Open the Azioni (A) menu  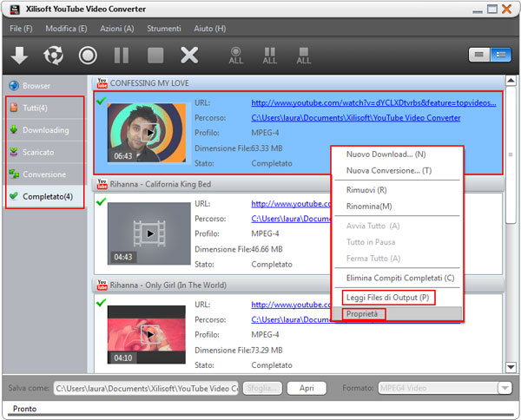117,29
